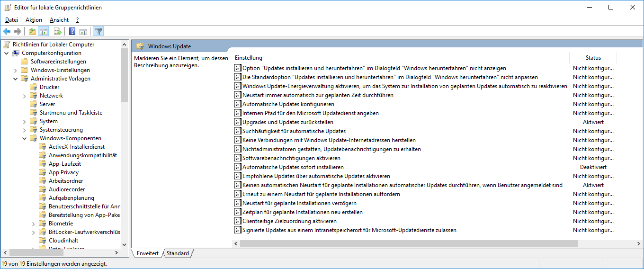This screenshot has width=644, height=269.
Task: Select 'Empfohlene Updates über automatische Updates aktivieren'
Action: coord(316,176)
